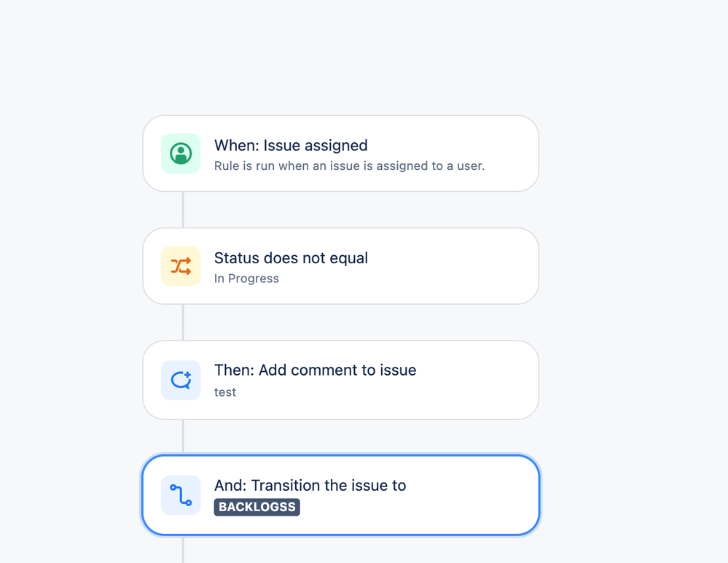The image size is (728, 563).
Task: Click the orange condition shuffle icon
Action: [x=181, y=265]
